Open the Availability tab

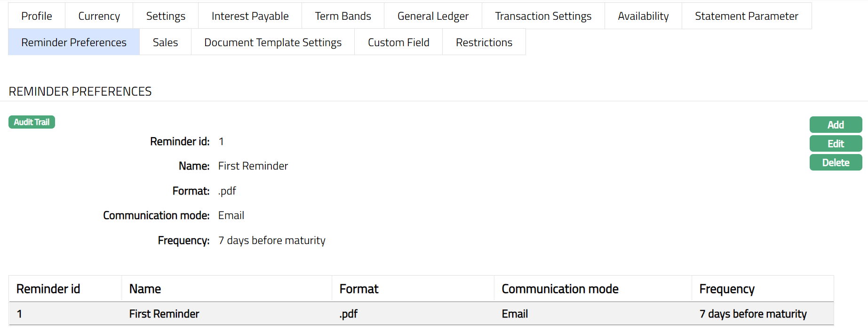pyautogui.click(x=643, y=16)
